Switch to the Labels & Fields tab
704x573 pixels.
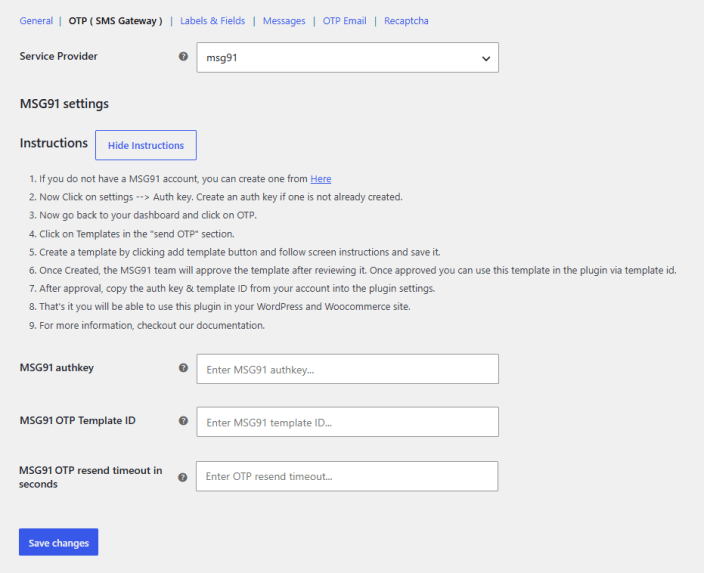pos(212,21)
